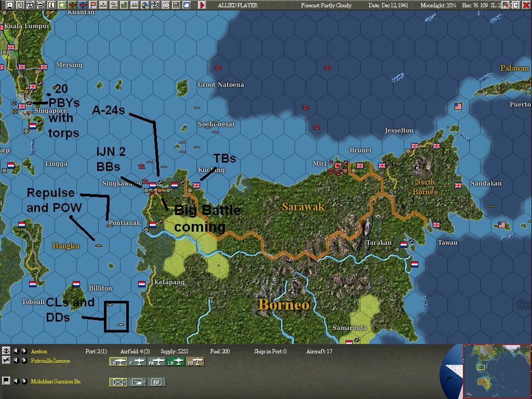Click the blue cloud weather icon
The image size is (532, 399).
tap(187, 5)
